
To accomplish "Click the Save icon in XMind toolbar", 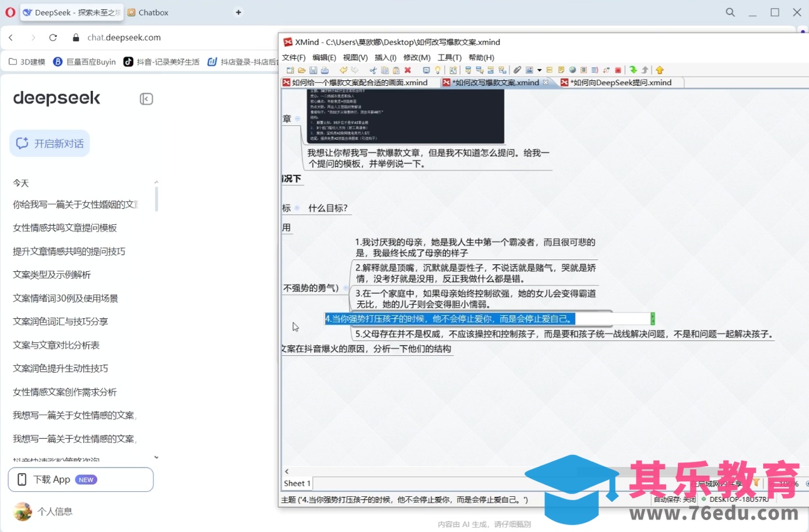I will tap(314, 70).
